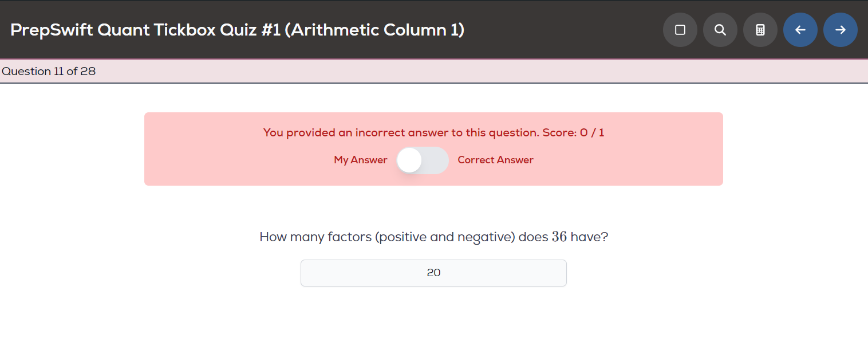Open search with the magnifying glass icon

pos(720,30)
